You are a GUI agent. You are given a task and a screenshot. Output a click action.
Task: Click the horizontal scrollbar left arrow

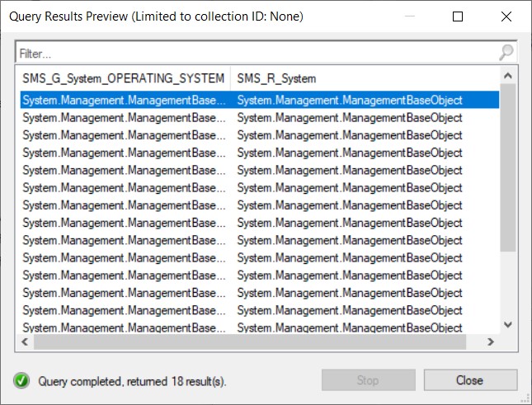(x=24, y=341)
